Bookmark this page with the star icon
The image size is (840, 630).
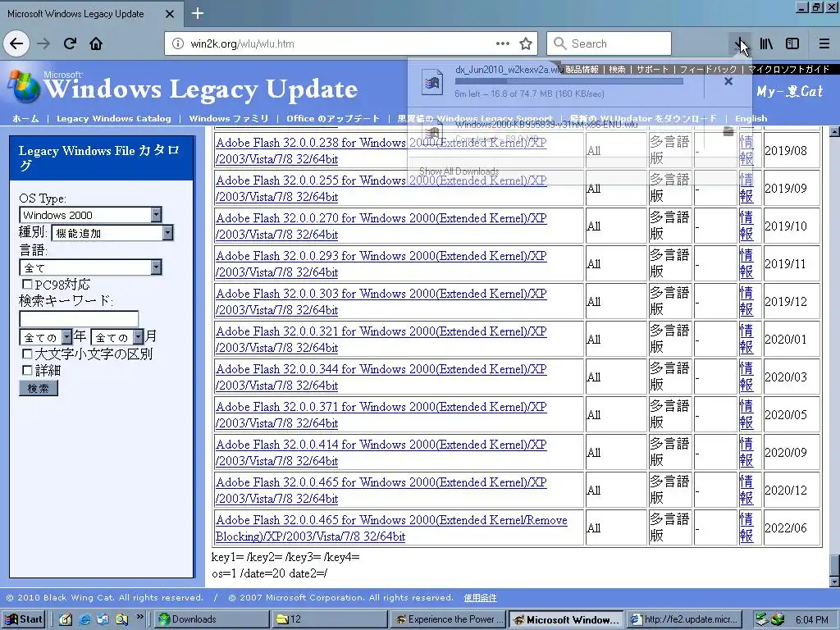tap(526, 44)
